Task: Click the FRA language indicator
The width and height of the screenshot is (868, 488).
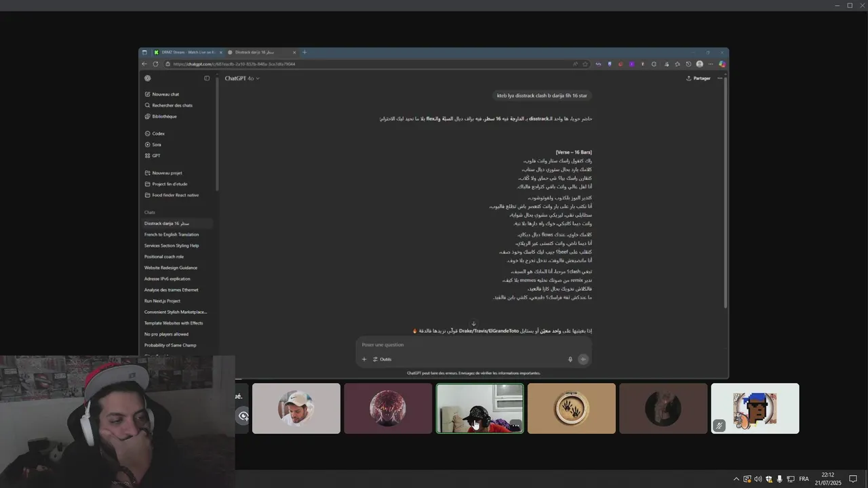Action: 804,479
